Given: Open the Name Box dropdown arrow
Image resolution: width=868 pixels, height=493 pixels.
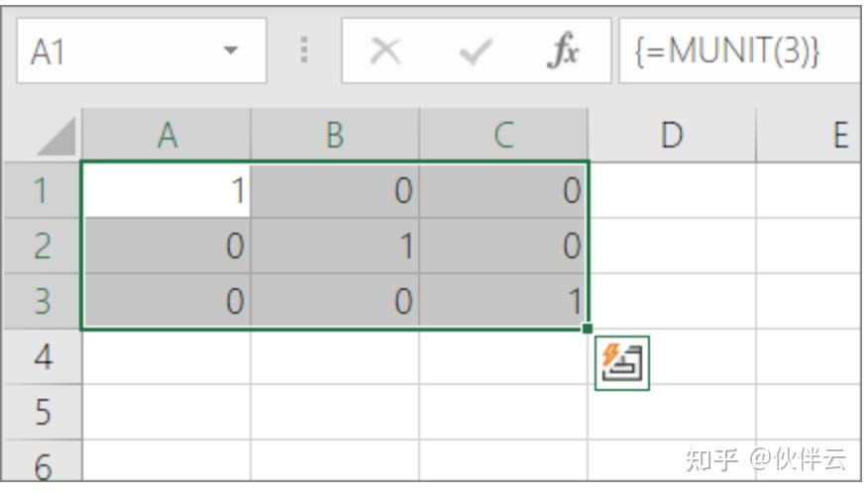Looking at the screenshot, I should [x=231, y=49].
